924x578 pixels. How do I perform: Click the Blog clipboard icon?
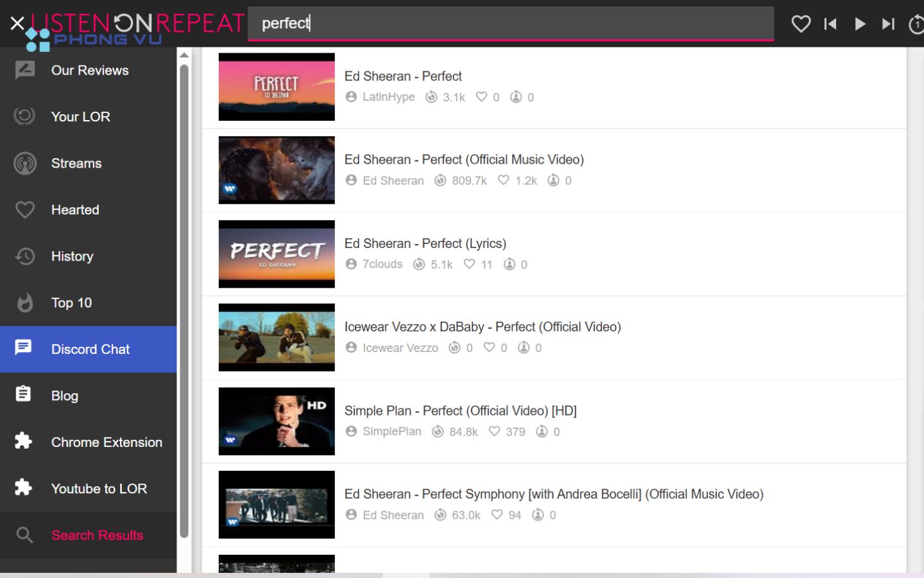(x=24, y=394)
